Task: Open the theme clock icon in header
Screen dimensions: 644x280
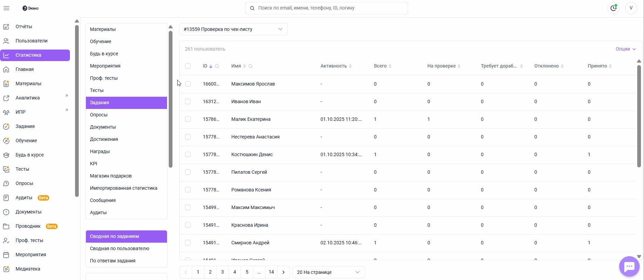Action: [x=613, y=8]
